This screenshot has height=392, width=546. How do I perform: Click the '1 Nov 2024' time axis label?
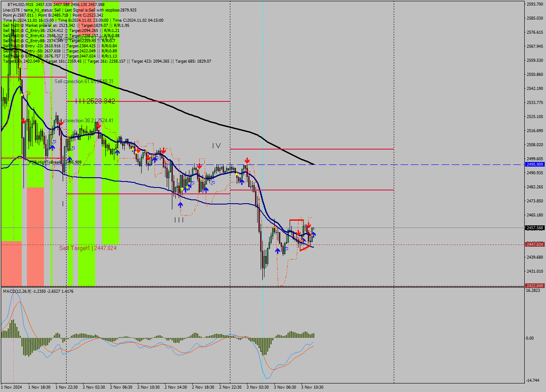coord(12,387)
